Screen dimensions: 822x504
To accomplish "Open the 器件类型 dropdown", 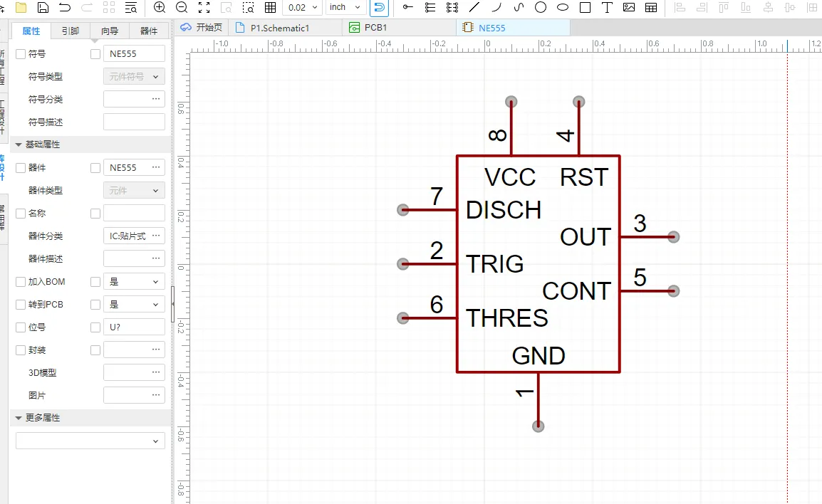I will pyautogui.click(x=134, y=191).
